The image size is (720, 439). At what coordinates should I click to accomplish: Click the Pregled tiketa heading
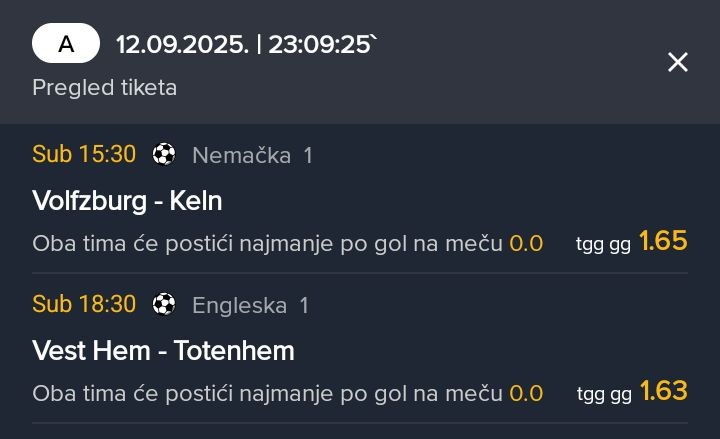(105, 87)
